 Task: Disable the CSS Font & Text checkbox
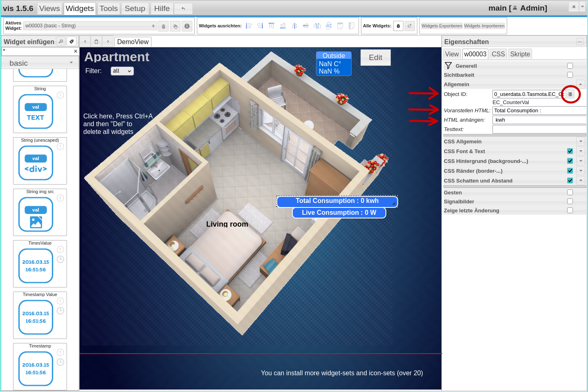click(570, 151)
